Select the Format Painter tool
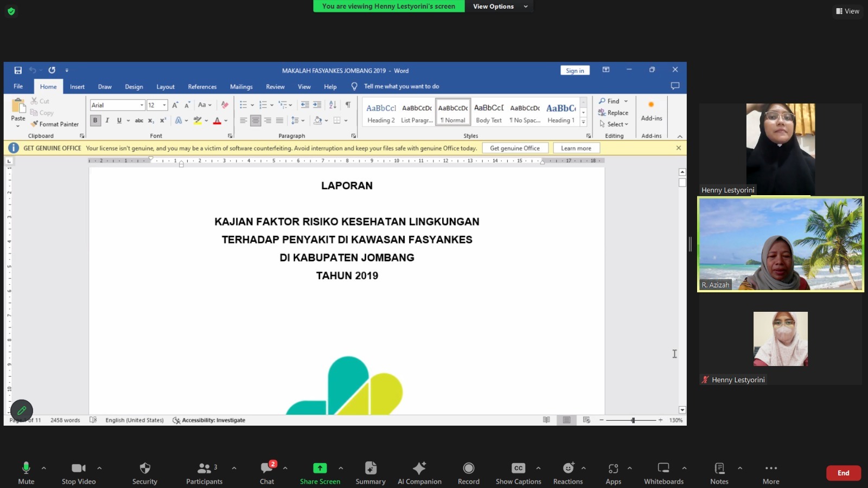The image size is (868, 488). pyautogui.click(x=54, y=124)
